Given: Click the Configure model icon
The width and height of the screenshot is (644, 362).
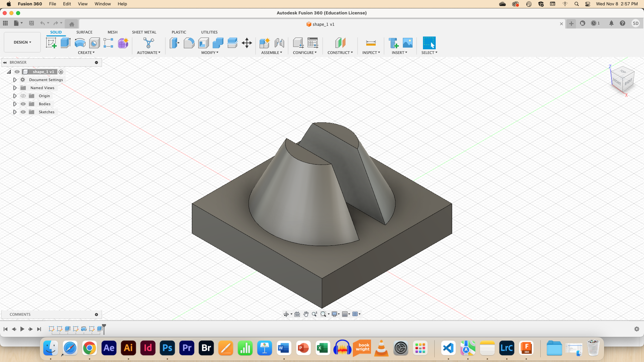Looking at the screenshot, I should coord(298,43).
